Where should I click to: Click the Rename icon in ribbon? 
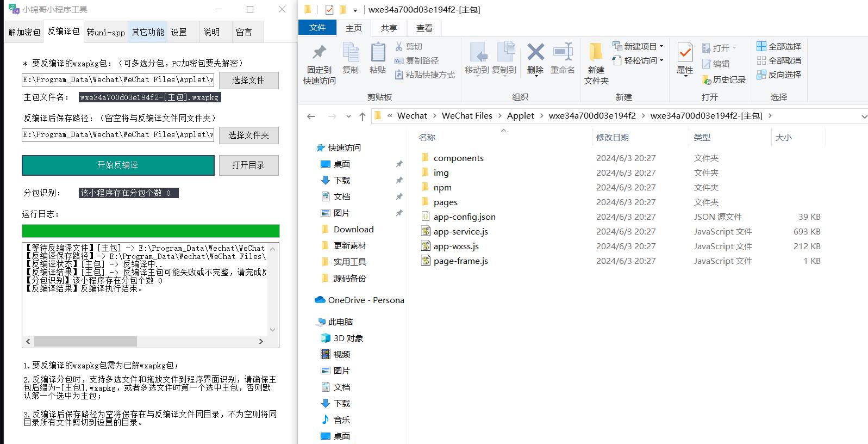(x=563, y=58)
